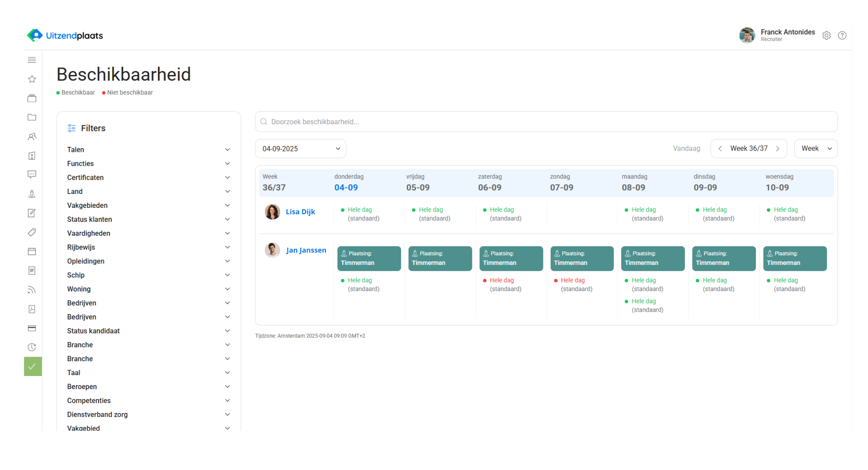The image size is (868, 470).
Task: Open the people/candidates sidebar icon
Action: [32, 136]
